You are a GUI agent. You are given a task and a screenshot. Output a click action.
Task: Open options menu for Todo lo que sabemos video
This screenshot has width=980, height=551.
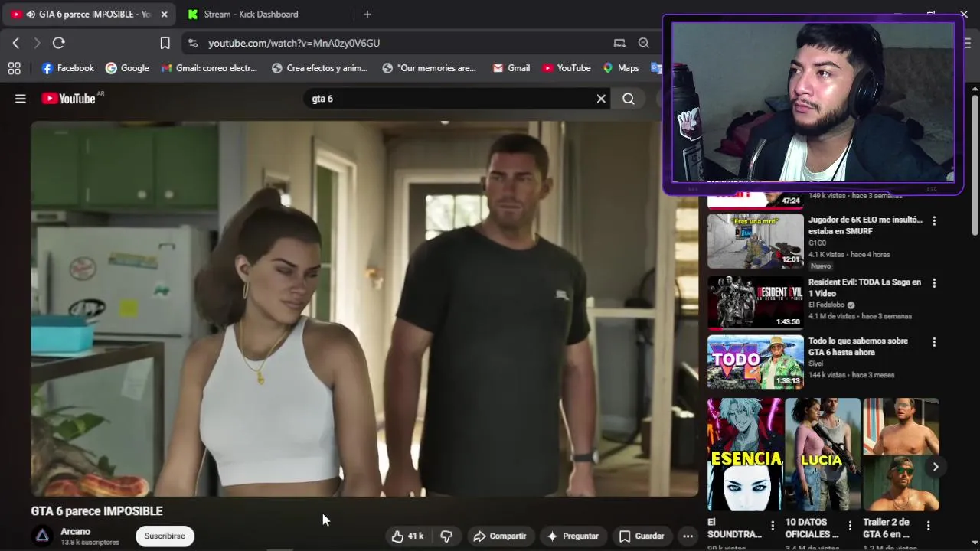[x=934, y=342]
